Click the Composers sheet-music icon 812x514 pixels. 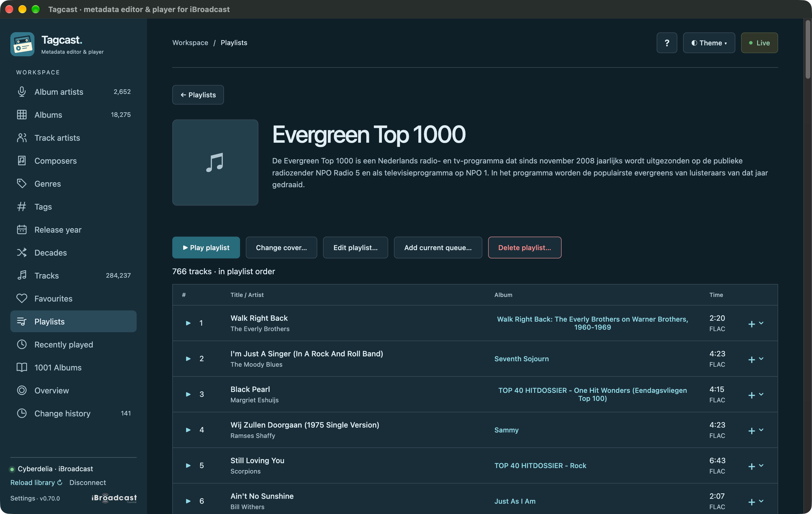(x=22, y=161)
